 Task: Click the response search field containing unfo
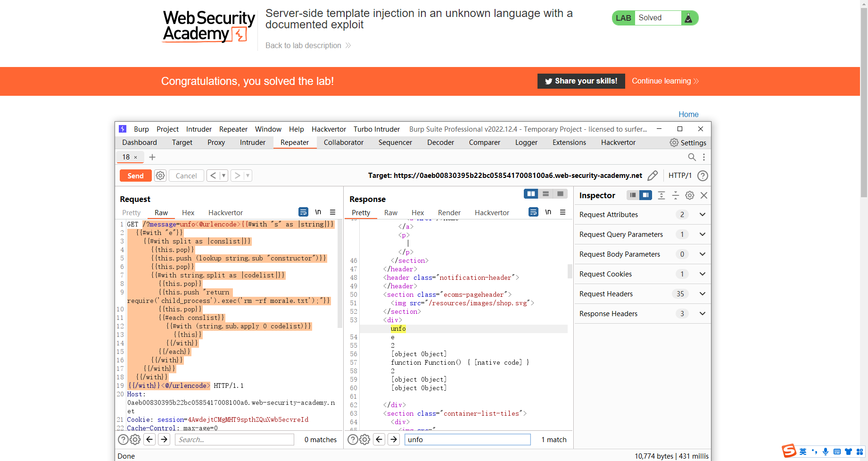(468, 440)
